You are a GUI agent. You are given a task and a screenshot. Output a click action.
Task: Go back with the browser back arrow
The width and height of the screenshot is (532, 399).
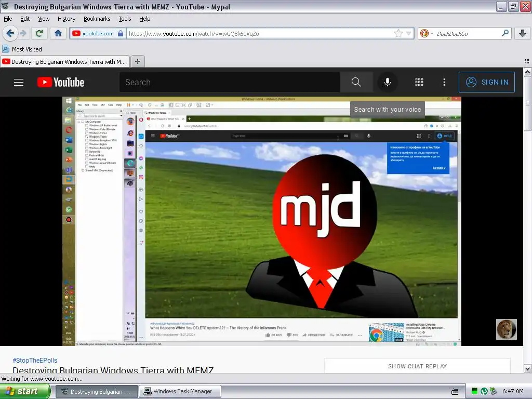pos(10,33)
